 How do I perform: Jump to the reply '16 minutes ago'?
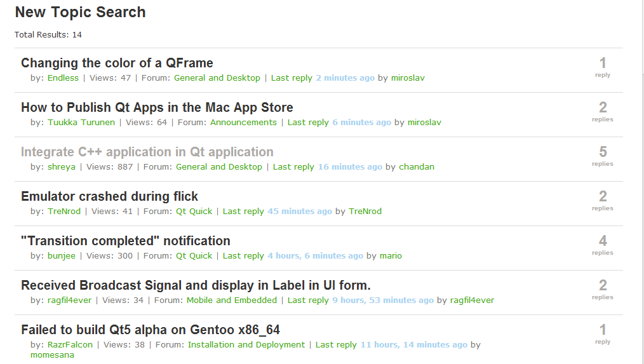350,166
